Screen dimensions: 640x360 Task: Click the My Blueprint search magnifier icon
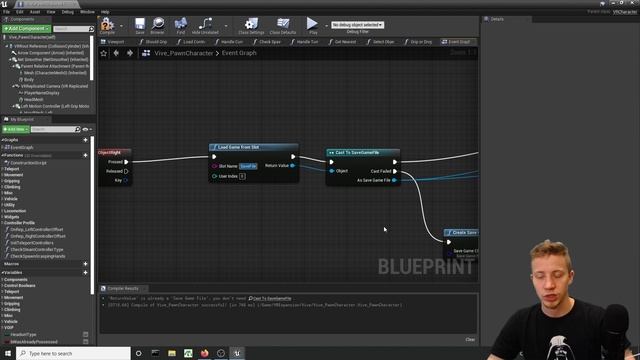pos(78,129)
